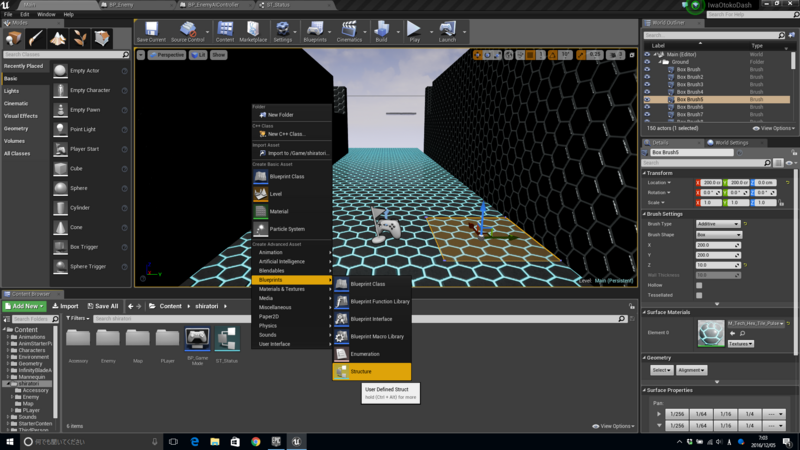The image size is (800, 450).
Task: Select Landscape mode icon
Action: [x=58, y=38]
